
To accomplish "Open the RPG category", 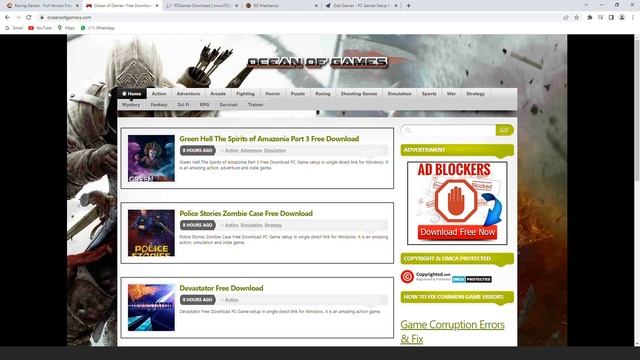I will click(x=204, y=104).
